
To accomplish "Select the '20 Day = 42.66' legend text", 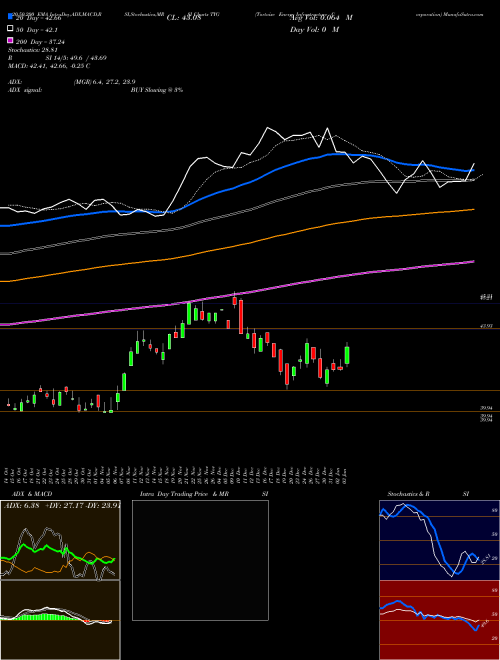I will (39, 18).
